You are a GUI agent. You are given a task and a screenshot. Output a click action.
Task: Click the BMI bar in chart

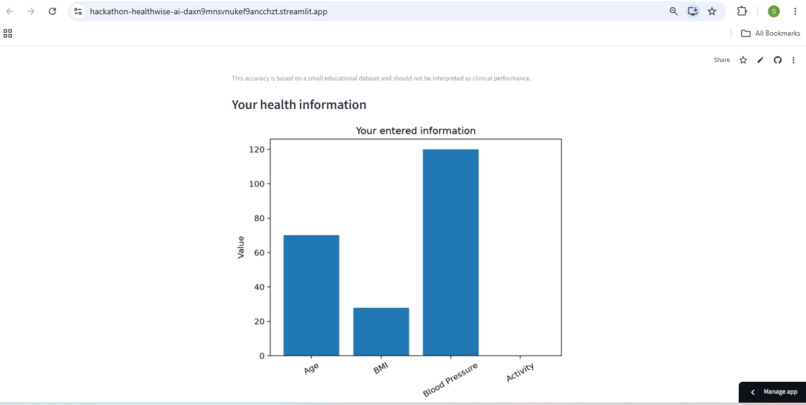381,332
